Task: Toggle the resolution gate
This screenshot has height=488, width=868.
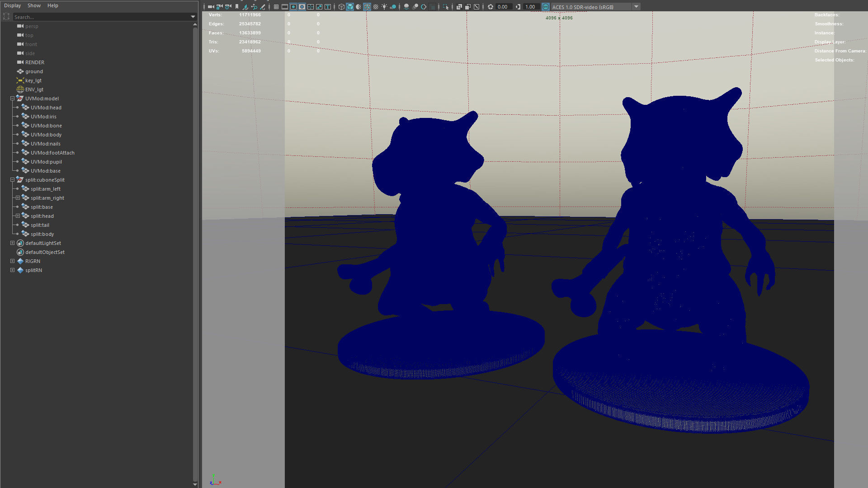Action: click(x=293, y=7)
